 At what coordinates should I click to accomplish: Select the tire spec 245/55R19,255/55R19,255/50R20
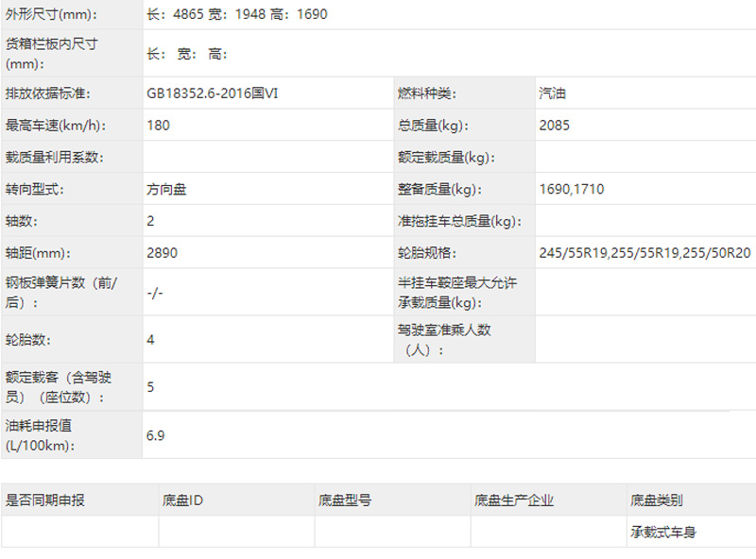[x=644, y=253]
